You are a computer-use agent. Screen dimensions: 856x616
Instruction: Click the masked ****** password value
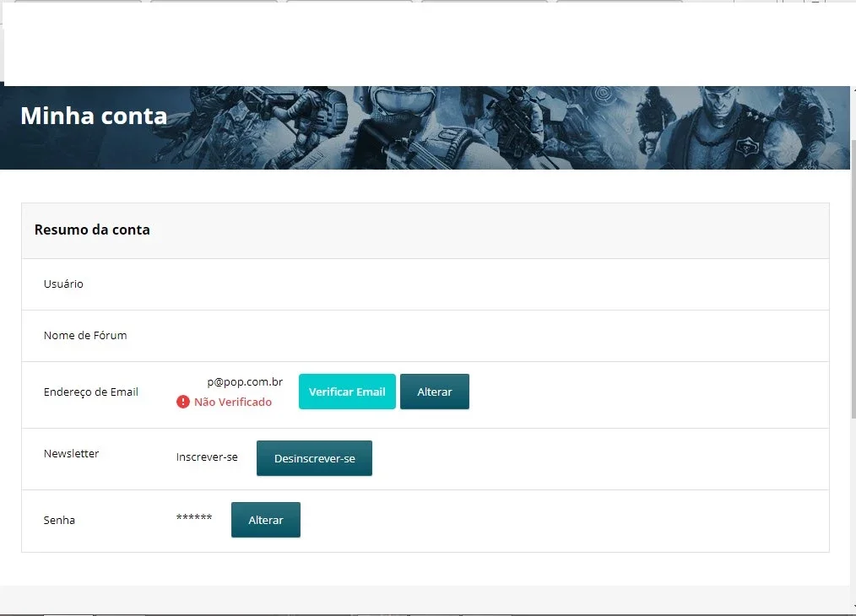194,517
